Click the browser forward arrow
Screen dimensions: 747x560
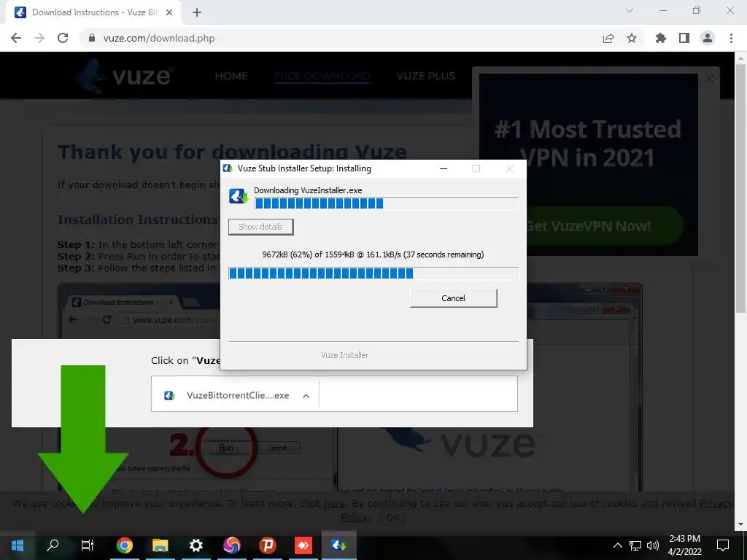[x=39, y=38]
